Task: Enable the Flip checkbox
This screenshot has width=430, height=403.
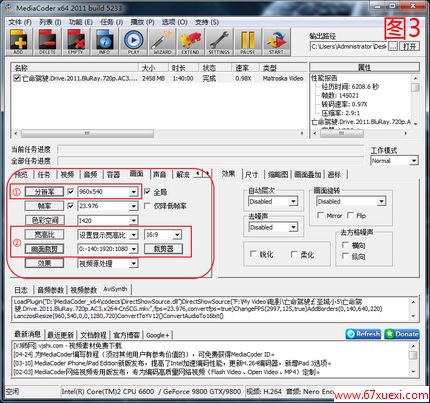Action: pos(350,215)
